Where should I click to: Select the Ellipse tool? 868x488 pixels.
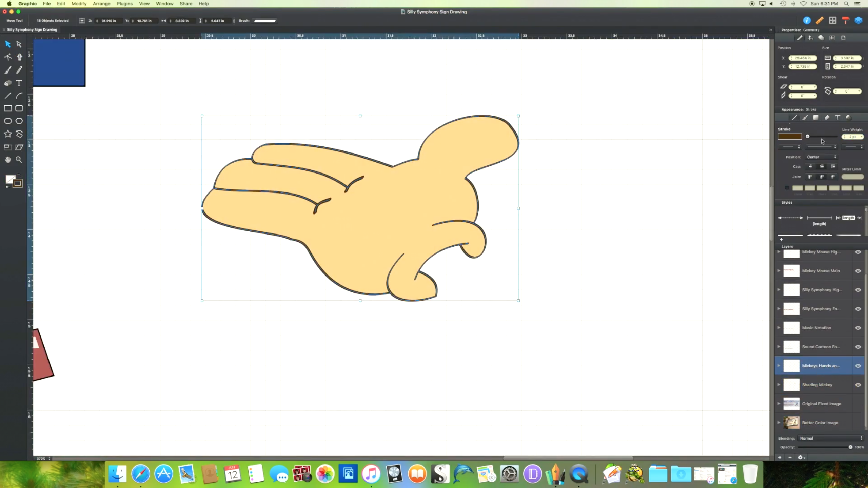(8, 121)
